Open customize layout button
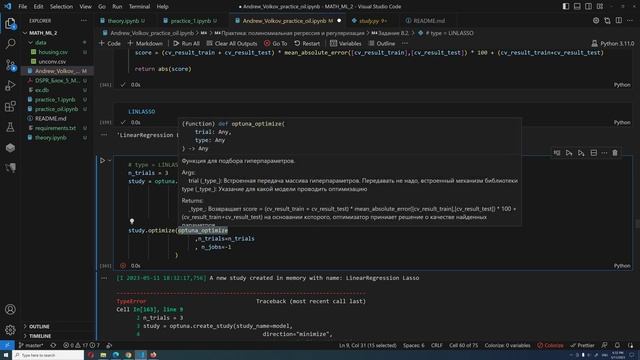This screenshot has width=640, height=360. coord(600,7)
